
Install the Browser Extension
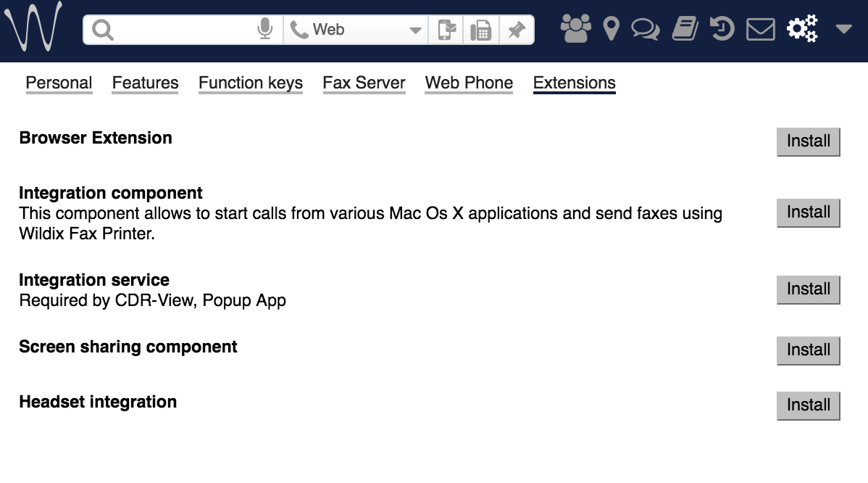pyautogui.click(x=808, y=141)
